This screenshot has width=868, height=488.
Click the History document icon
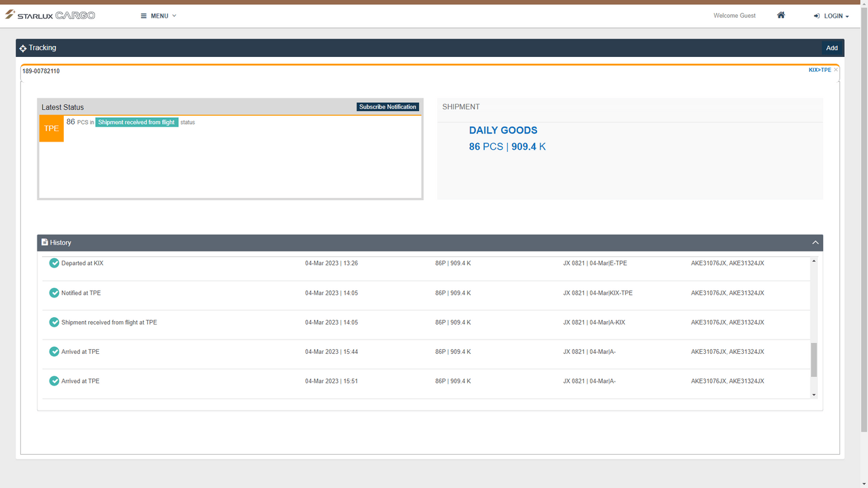pos(45,242)
